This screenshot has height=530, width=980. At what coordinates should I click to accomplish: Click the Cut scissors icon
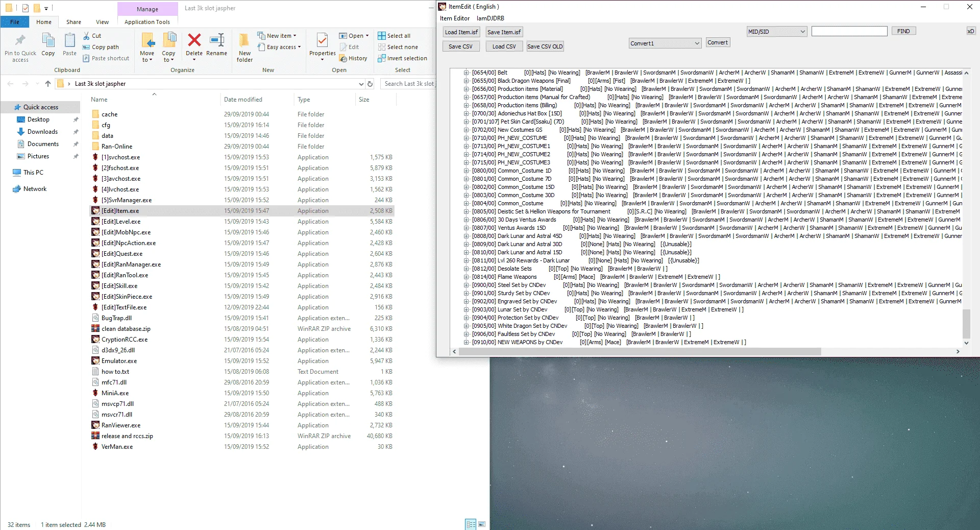[86, 36]
